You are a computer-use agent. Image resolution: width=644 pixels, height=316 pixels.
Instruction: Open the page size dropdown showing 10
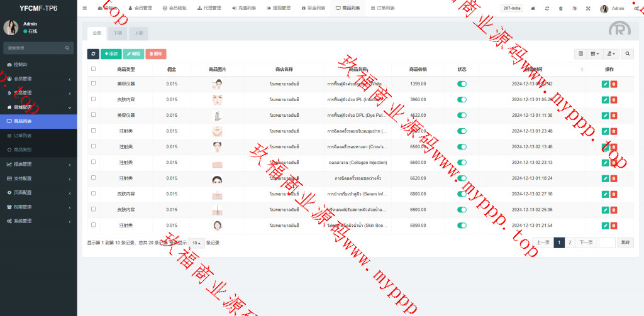[x=197, y=242]
